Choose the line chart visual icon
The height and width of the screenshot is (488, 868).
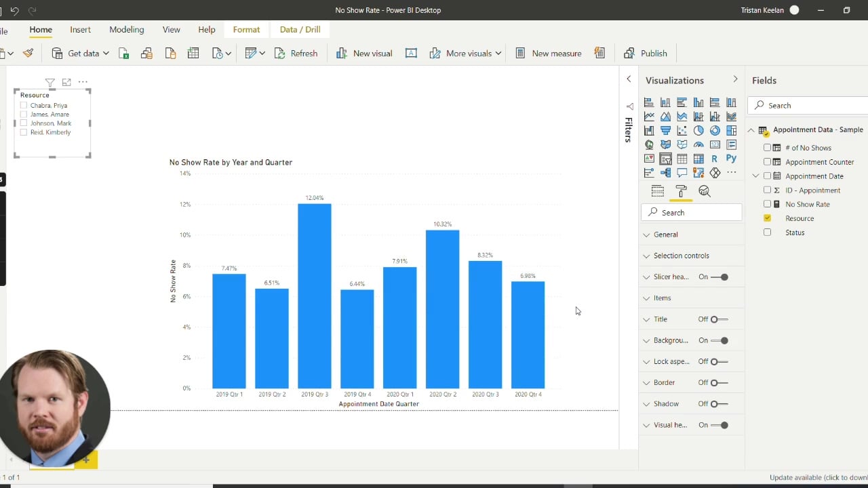pos(648,116)
